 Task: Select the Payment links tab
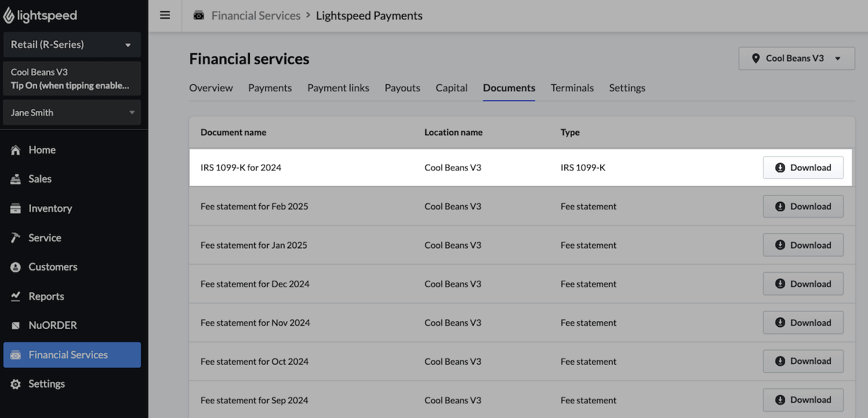(x=338, y=88)
